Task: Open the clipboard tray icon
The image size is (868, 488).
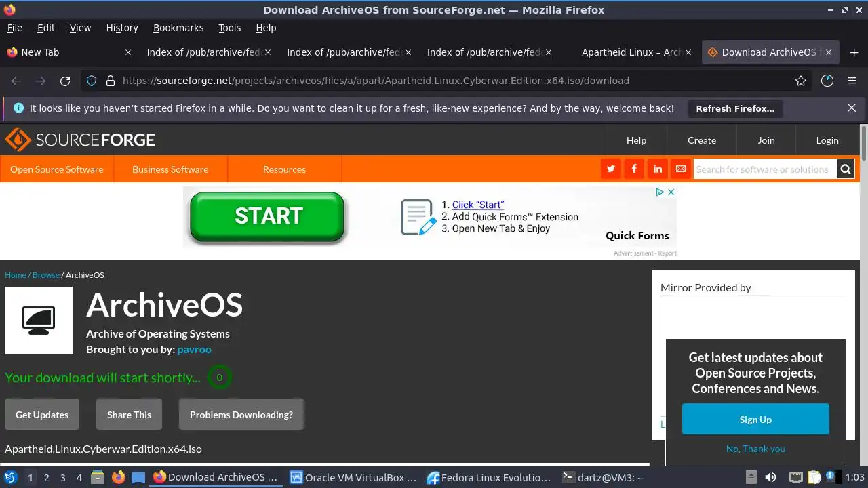Action: coord(814,477)
